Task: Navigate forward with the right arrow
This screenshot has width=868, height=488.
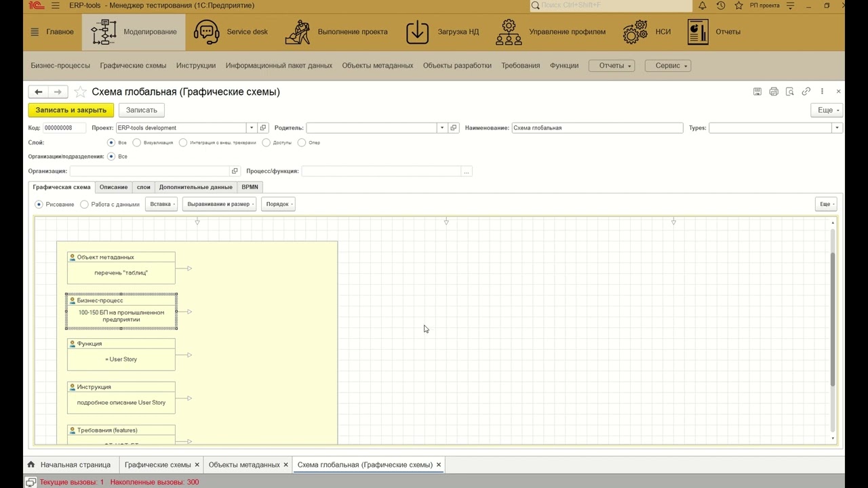Action: (58, 92)
